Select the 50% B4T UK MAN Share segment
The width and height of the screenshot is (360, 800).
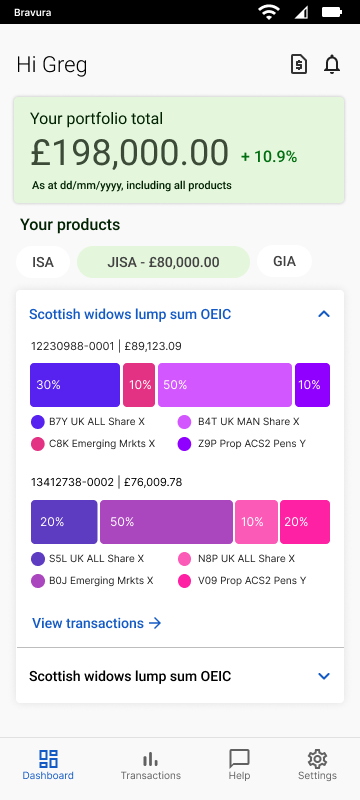coord(225,385)
